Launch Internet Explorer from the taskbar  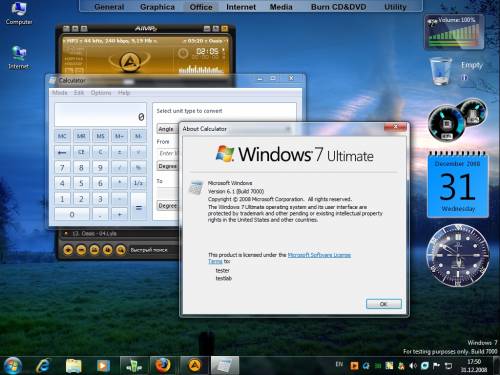43,366
